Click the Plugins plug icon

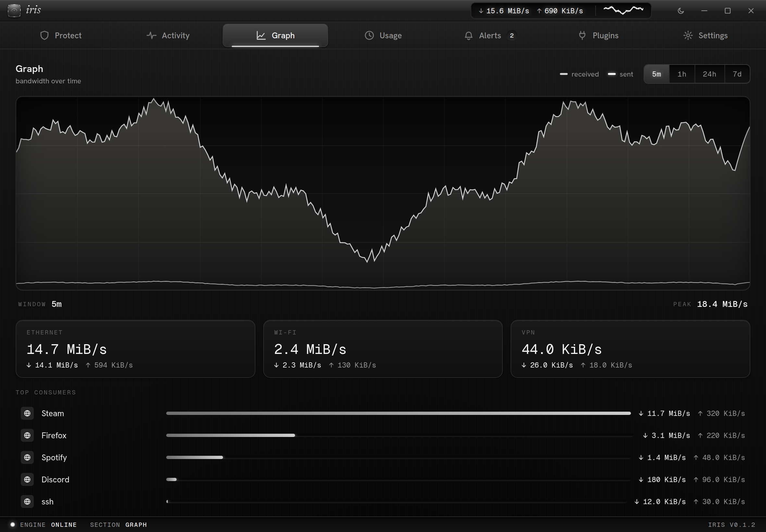[582, 35]
